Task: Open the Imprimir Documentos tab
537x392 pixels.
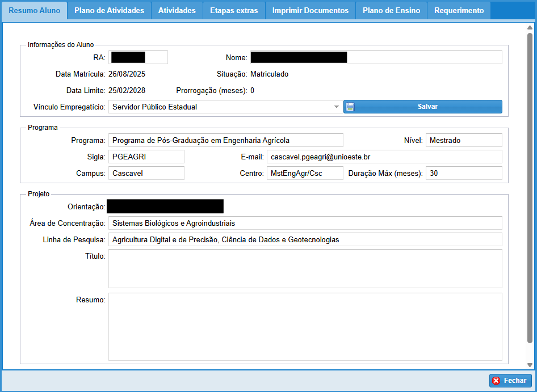Action: (310, 11)
